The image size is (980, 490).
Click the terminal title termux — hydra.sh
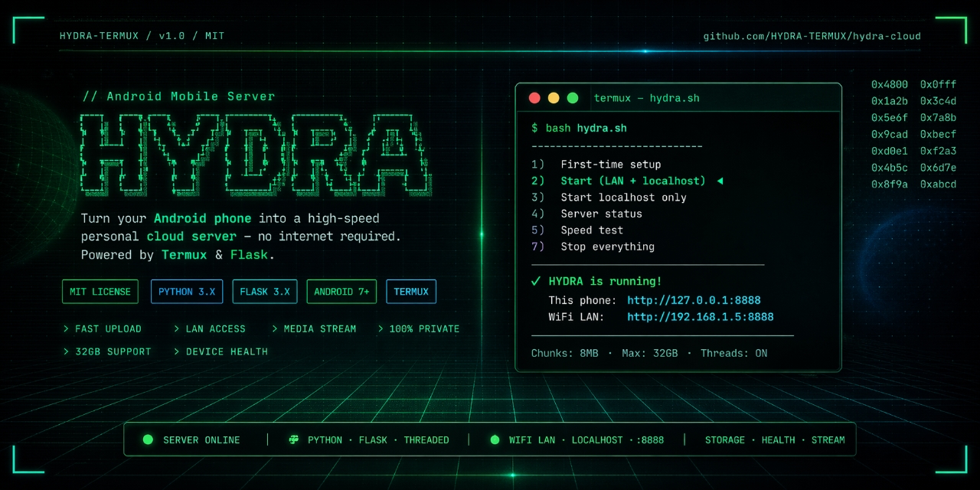(647, 98)
